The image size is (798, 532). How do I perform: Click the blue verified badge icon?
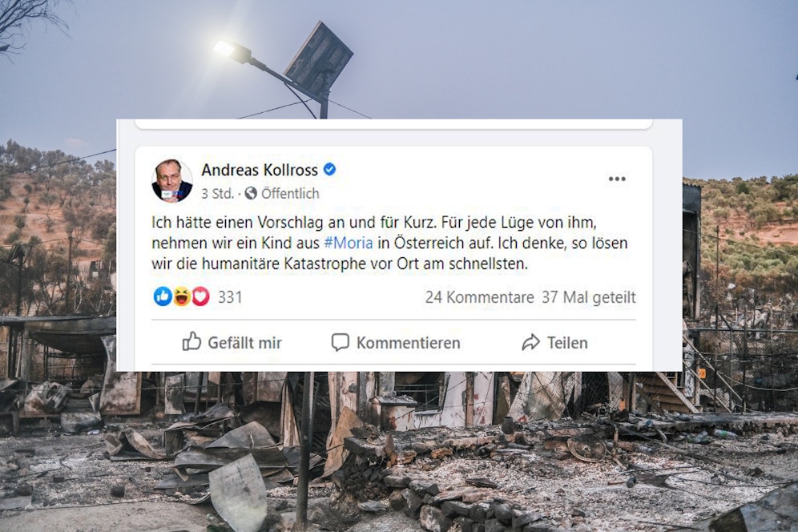tap(330, 170)
